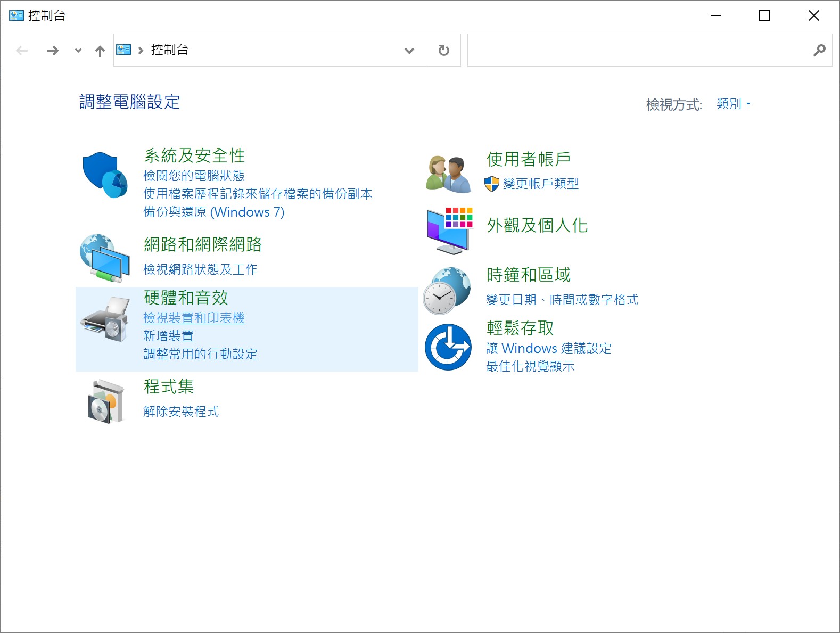Open the 時鐘和區域 category heading
840x633 pixels.
(529, 275)
